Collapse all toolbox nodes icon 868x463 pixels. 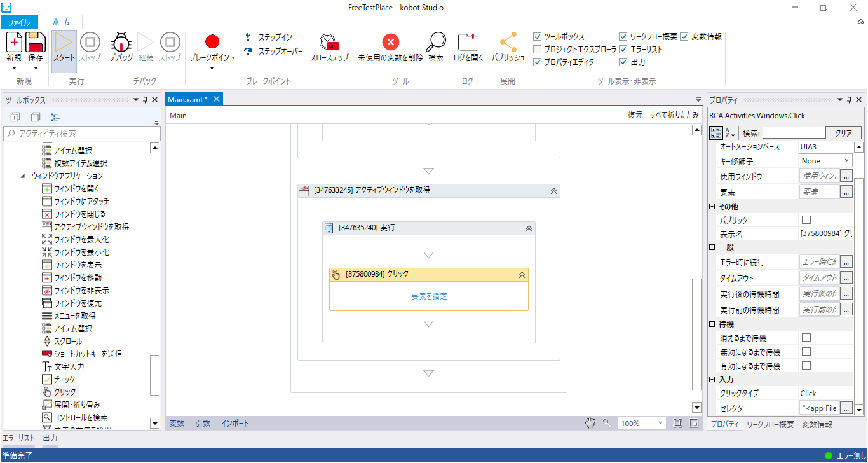point(36,117)
